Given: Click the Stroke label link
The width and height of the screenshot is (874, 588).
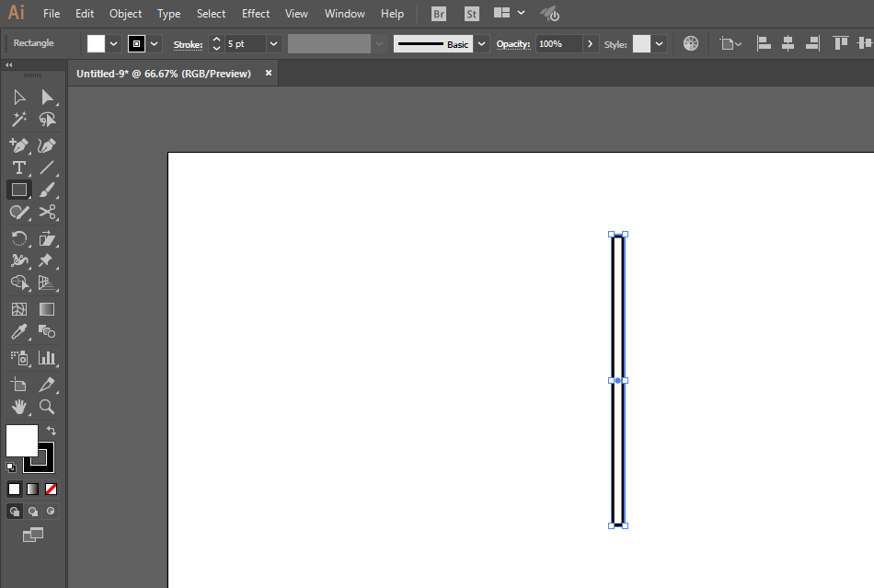Looking at the screenshot, I should click(188, 44).
